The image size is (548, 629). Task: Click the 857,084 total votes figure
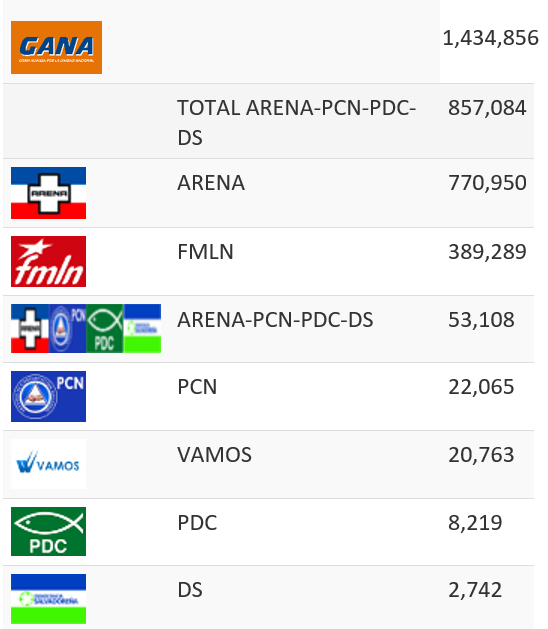click(487, 108)
